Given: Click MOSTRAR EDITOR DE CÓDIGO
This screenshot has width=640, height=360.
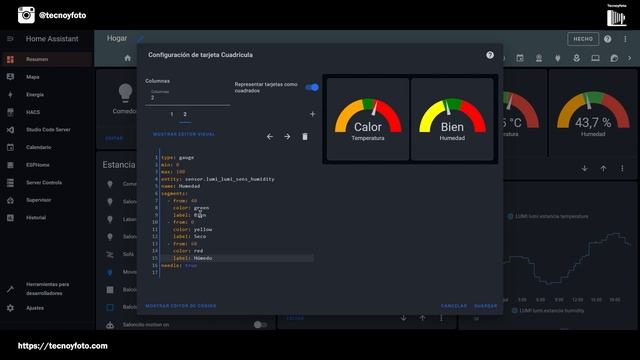Looking at the screenshot, I should pos(181,306).
